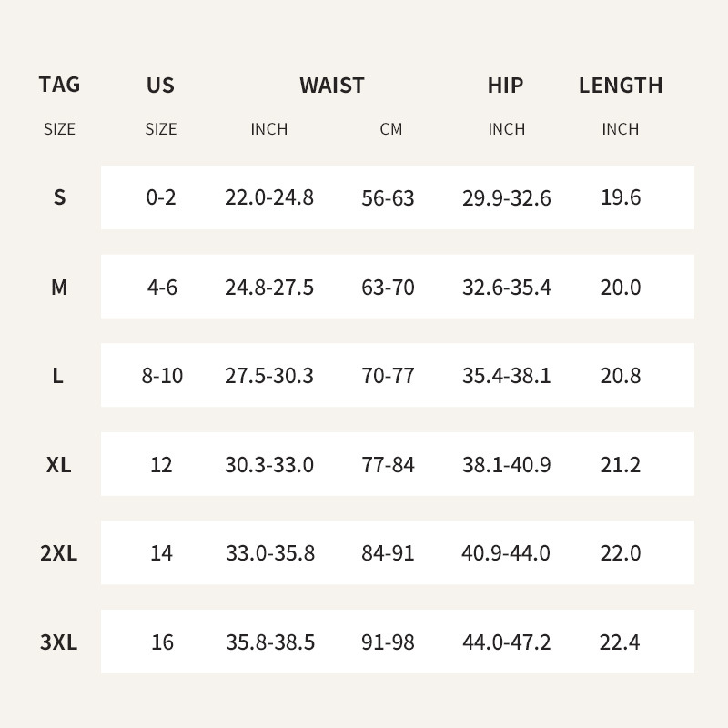Click the US column header
The height and width of the screenshot is (728, 728).
tap(160, 86)
